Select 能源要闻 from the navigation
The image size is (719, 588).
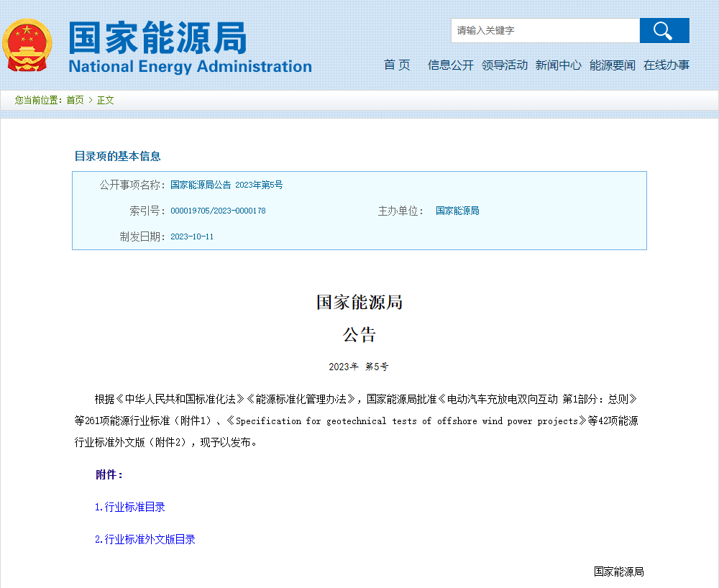click(611, 65)
